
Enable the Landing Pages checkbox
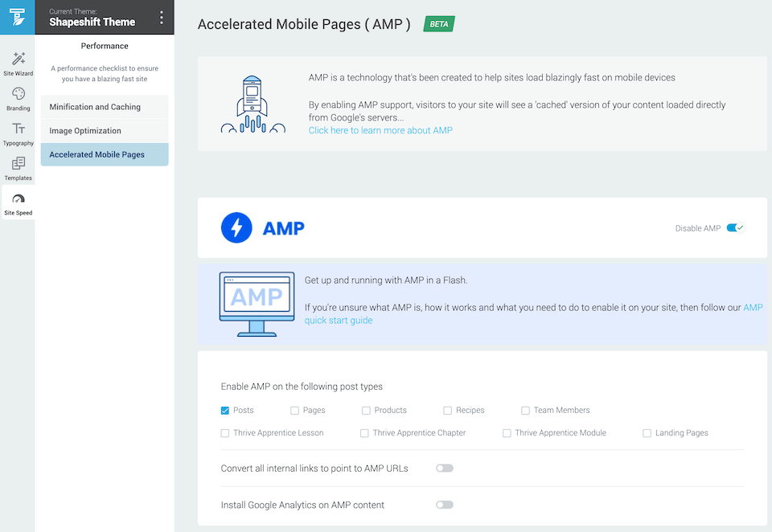pyautogui.click(x=647, y=433)
